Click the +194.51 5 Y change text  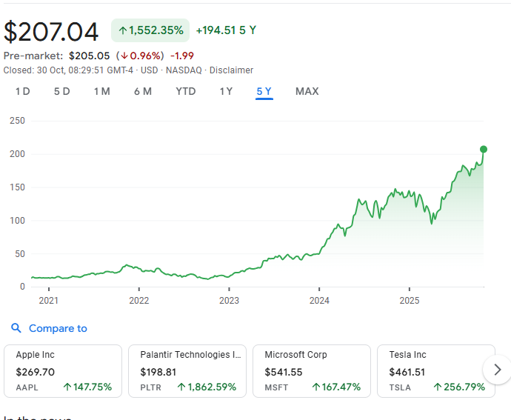tap(226, 30)
